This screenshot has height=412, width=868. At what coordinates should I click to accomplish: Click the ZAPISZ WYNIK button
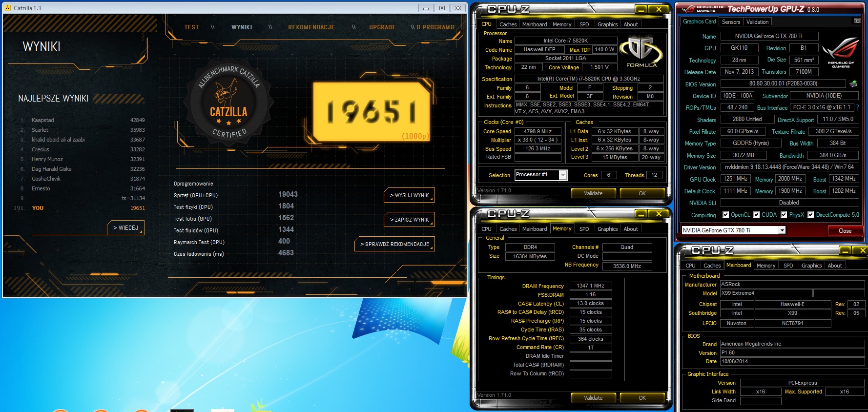(409, 220)
